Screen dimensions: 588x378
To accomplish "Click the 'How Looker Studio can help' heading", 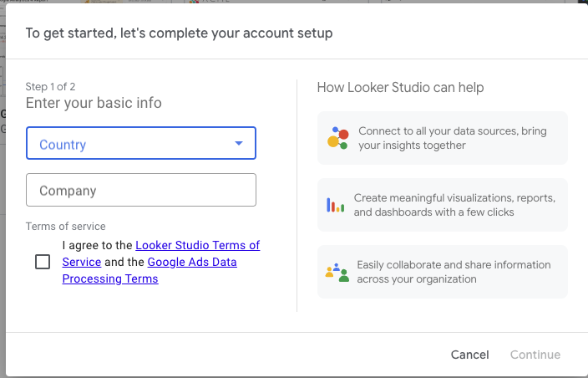I will pos(401,88).
